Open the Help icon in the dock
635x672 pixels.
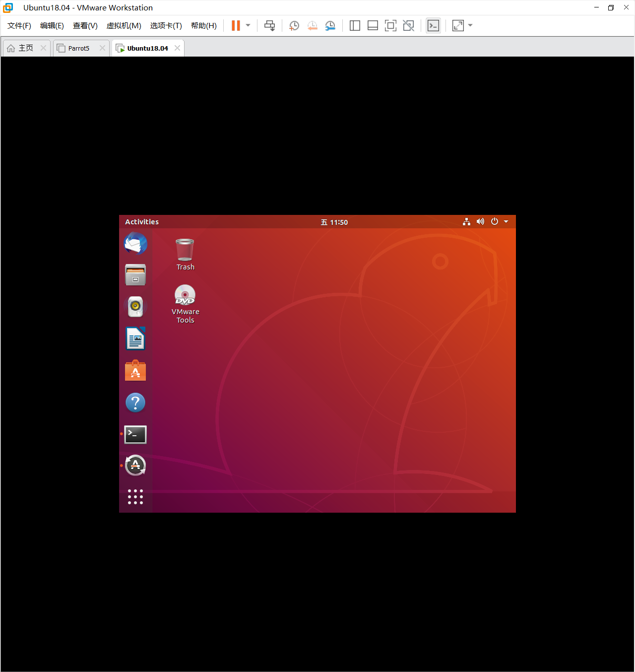135,403
